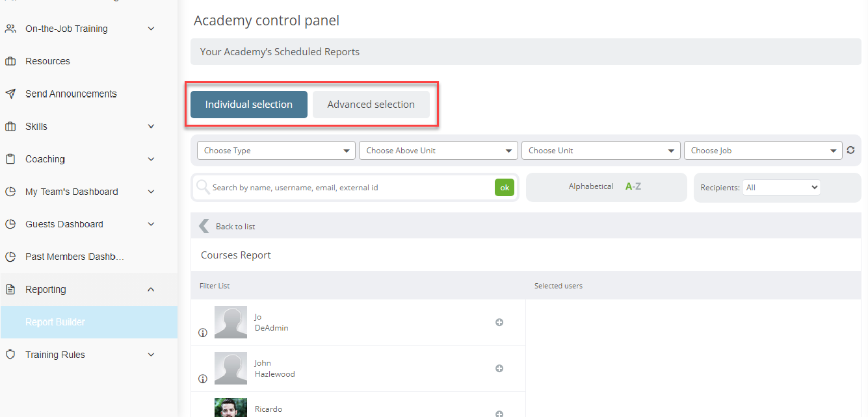Click the refresh icon beside Choose Job
Viewport: 868px width, 417px height.
851,150
